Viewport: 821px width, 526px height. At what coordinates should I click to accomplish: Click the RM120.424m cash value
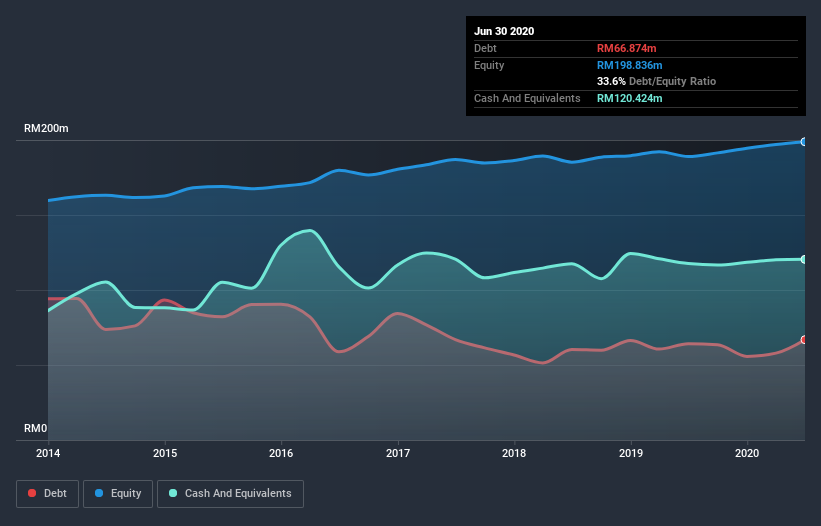point(630,98)
